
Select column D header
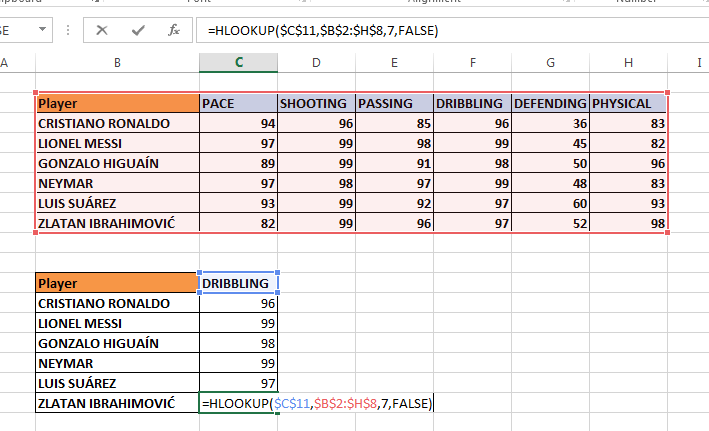[317, 62]
